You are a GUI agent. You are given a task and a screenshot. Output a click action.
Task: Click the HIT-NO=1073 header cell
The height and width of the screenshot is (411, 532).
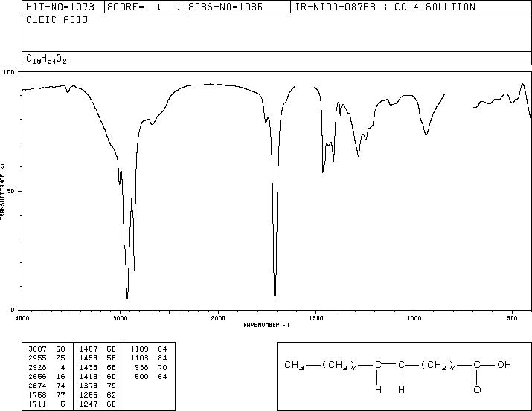[63, 7]
